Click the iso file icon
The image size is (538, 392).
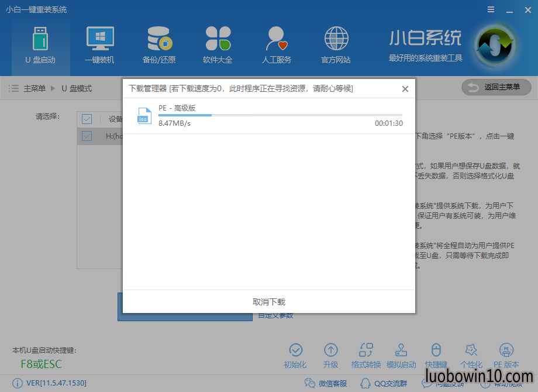click(x=144, y=116)
